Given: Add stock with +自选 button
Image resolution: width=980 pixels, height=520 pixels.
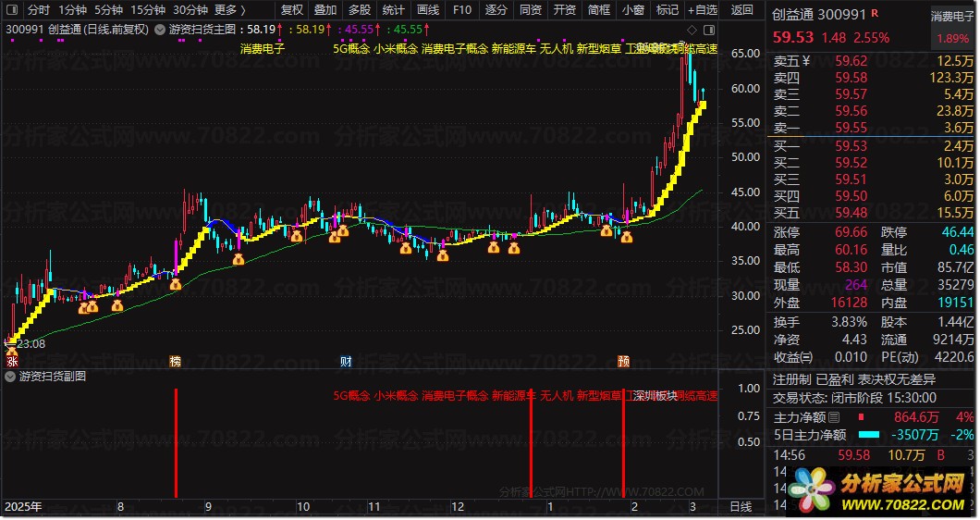Looking at the screenshot, I should [703, 10].
